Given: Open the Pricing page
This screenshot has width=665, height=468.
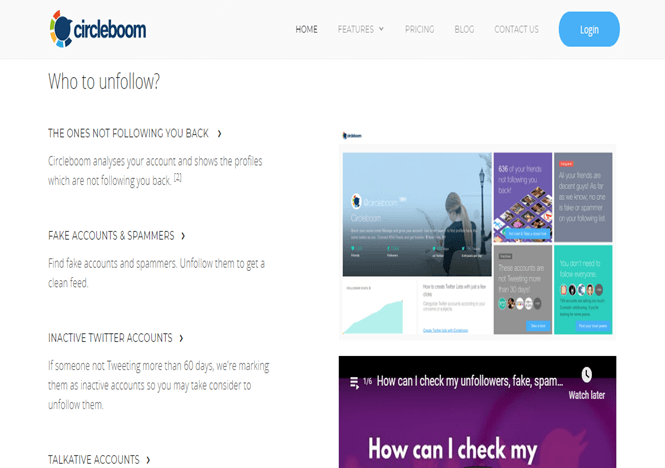Looking at the screenshot, I should [x=419, y=29].
